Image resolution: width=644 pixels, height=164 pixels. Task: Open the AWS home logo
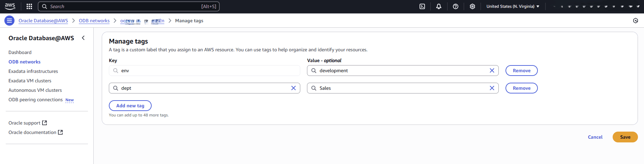coord(10,6)
